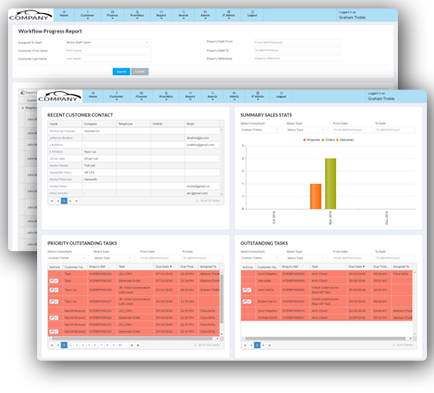Click Enquiry Reference field in Workflow report
Viewport: 434px width, 393px height.
(297, 58)
